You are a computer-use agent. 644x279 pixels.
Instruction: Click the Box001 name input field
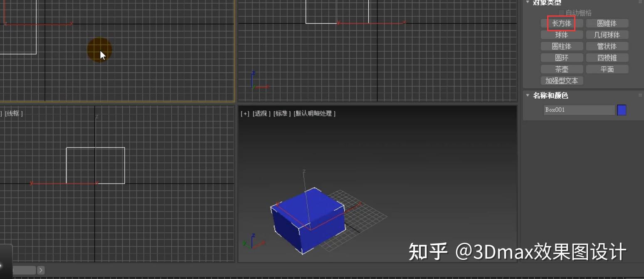578,110
